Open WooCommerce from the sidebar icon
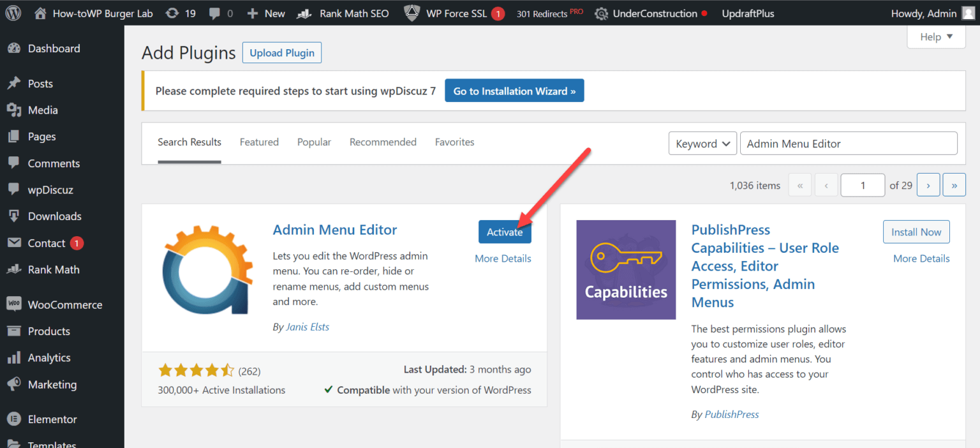 point(14,304)
